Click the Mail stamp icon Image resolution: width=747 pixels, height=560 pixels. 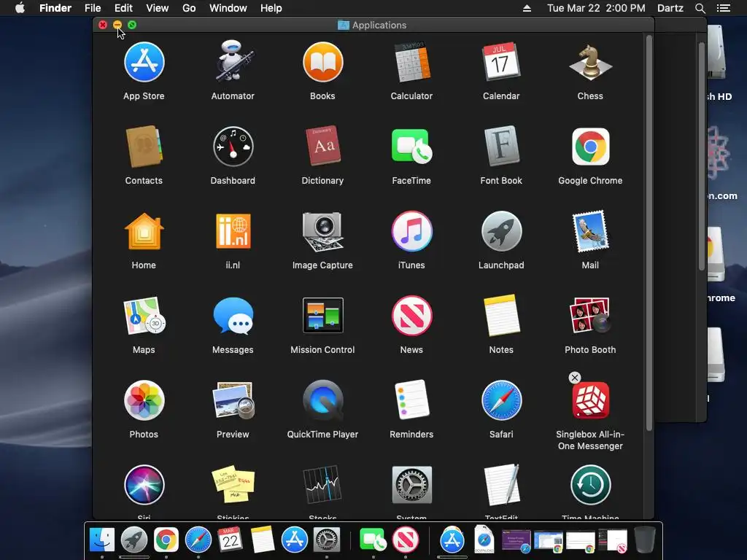590,231
